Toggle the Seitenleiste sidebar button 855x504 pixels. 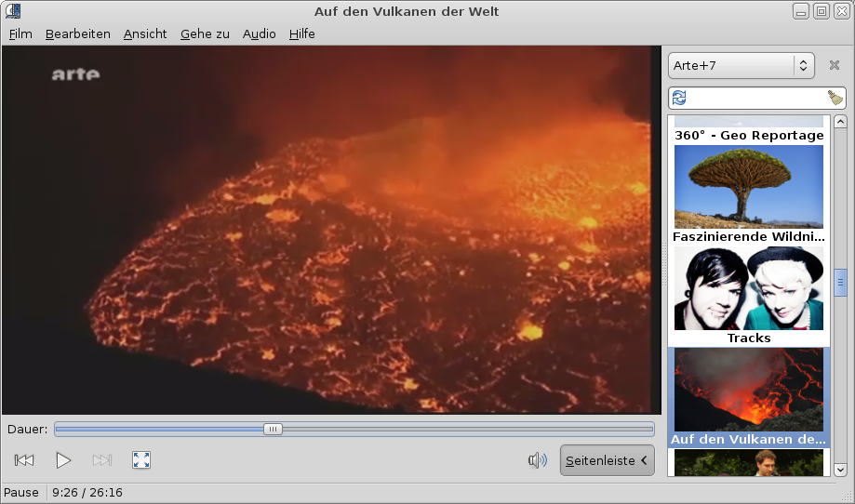607,460
